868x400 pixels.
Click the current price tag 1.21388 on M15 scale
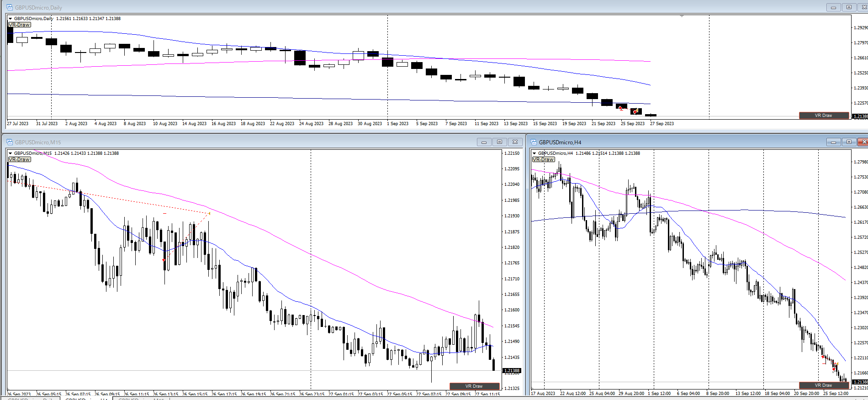512,371
